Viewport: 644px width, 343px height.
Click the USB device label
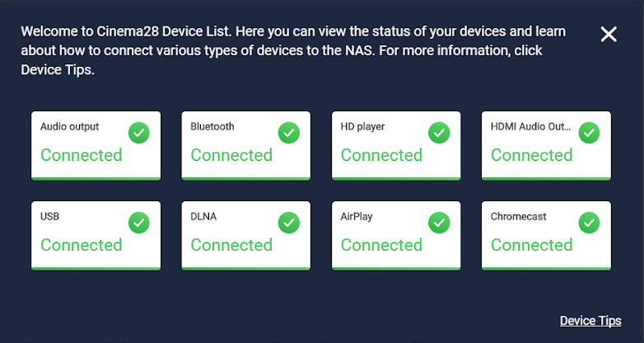click(49, 217)
